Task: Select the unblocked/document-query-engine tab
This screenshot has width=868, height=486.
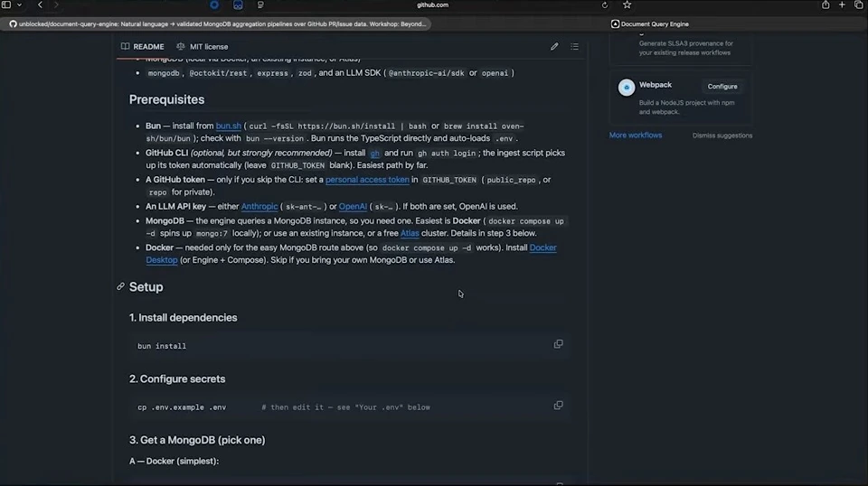Action: pyautogui.click(x=218, y=23)
